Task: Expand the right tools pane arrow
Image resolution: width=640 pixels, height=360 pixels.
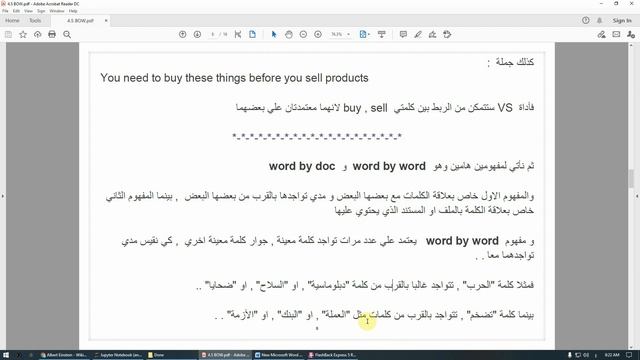Action: (637, 196)
